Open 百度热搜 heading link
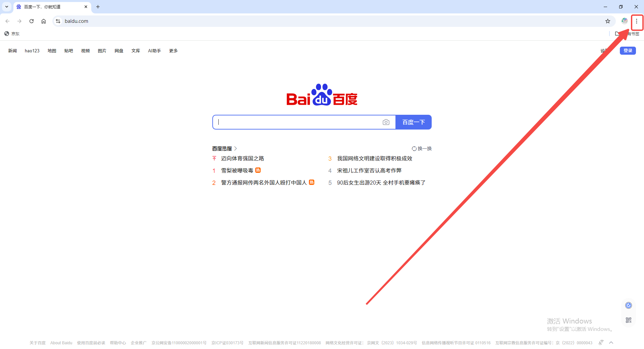 (222, 148)
